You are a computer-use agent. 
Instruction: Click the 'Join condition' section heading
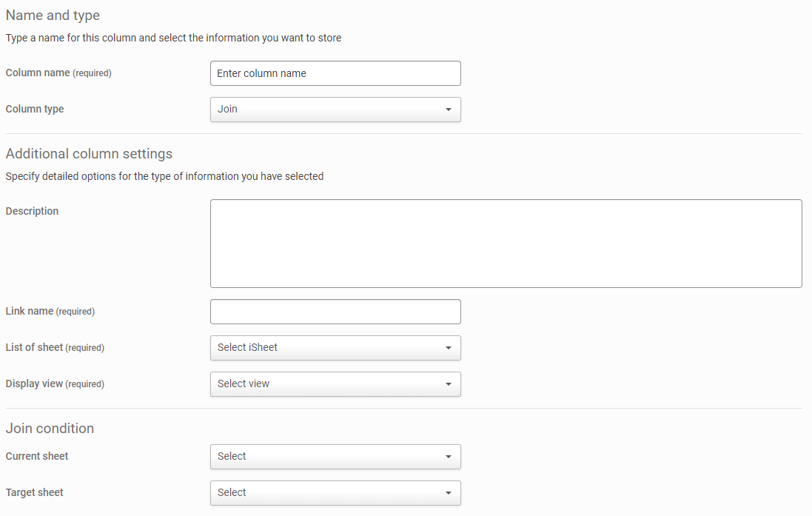[50, 429]
